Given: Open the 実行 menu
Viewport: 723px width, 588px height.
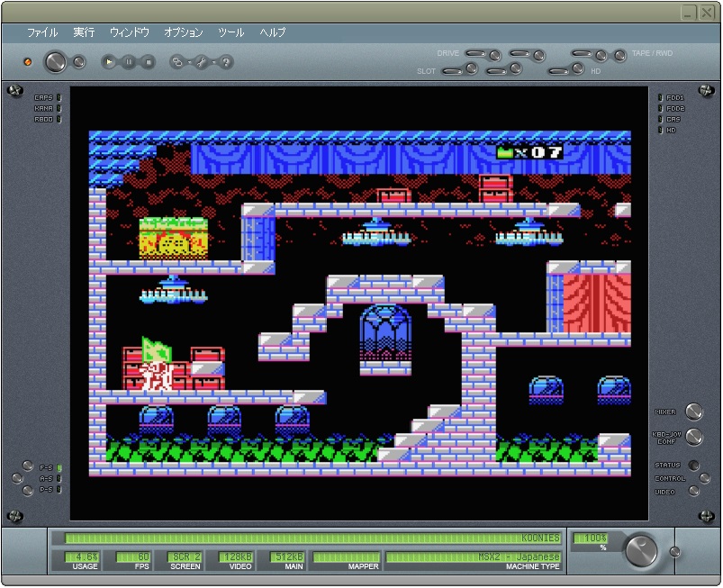Looking at the screenshot, I should pyautogui.click(x=84, y=32).
